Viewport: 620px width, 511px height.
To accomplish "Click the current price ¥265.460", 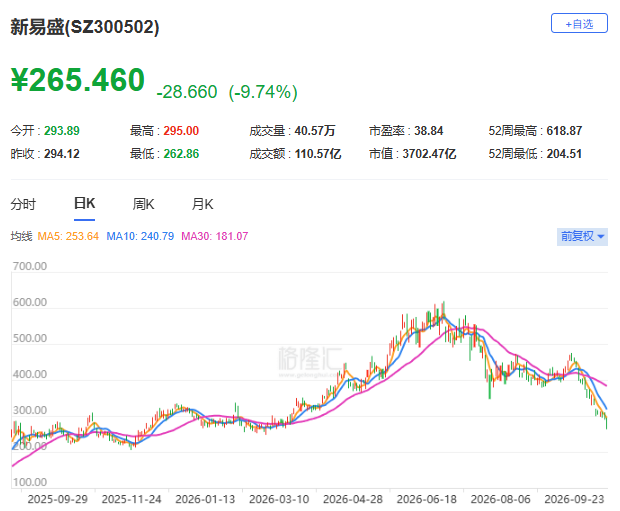I will [x=78, y=80].
